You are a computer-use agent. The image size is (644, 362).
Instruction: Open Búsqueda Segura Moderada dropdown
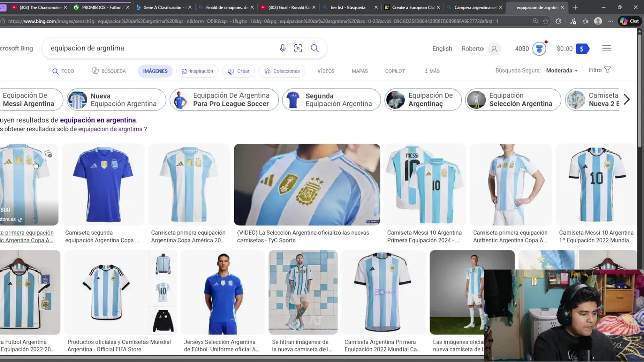point(562,71)
